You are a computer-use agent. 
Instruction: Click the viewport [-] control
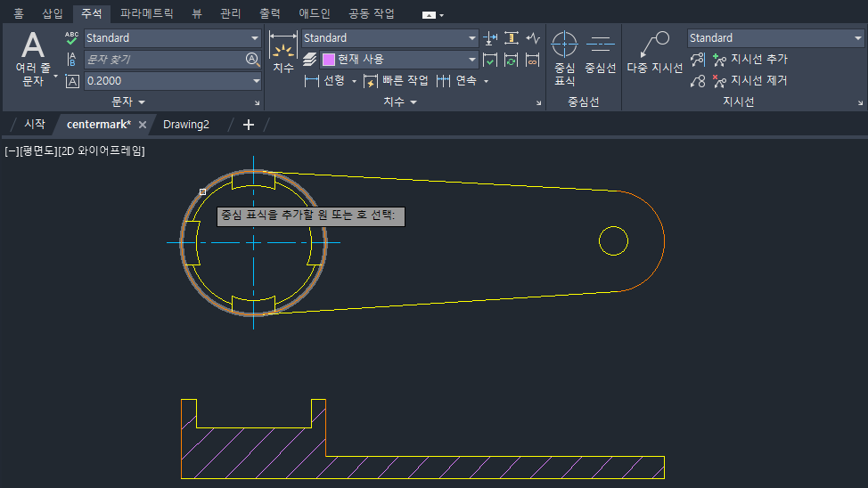pos(12,151)
